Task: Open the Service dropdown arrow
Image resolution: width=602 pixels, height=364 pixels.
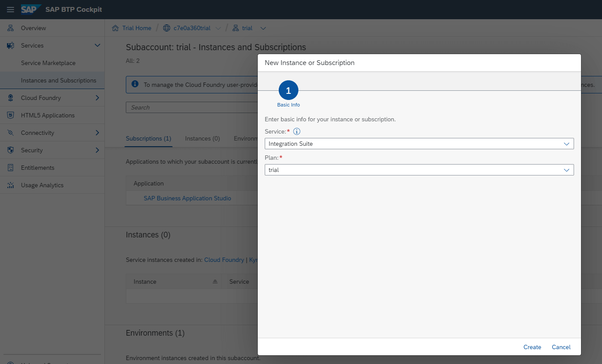Action: click(x=567, y=144)
